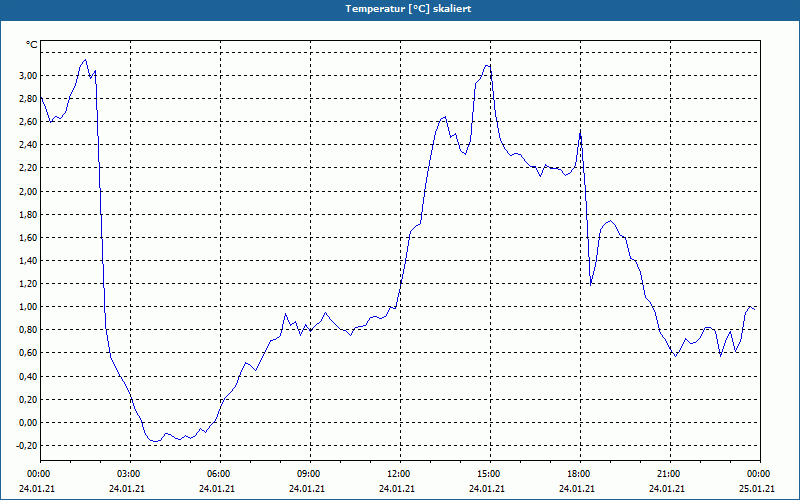Viewport: 800px width, 500px height.
Task: Click the 0,60 y-axis value
Action: tap(28, 353)
